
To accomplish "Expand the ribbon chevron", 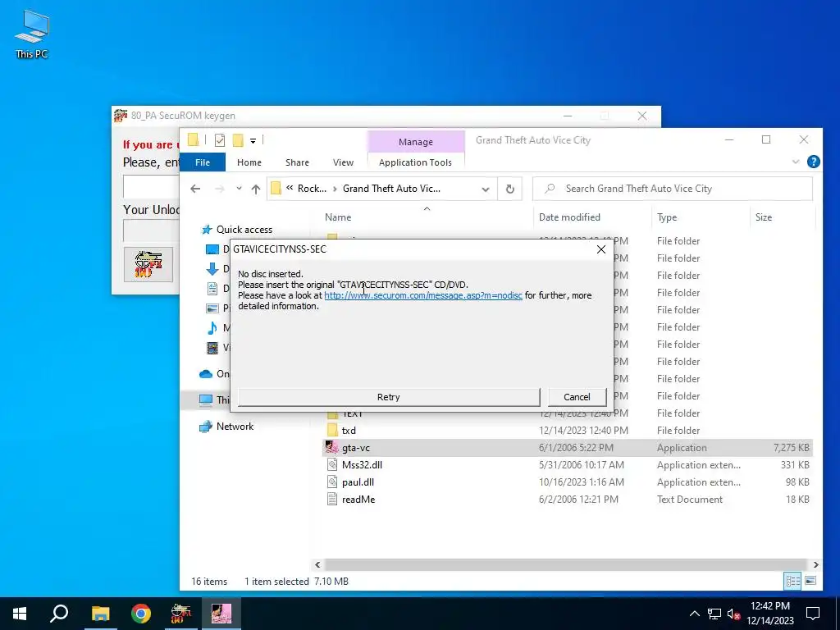I will (x=796, y=162).
